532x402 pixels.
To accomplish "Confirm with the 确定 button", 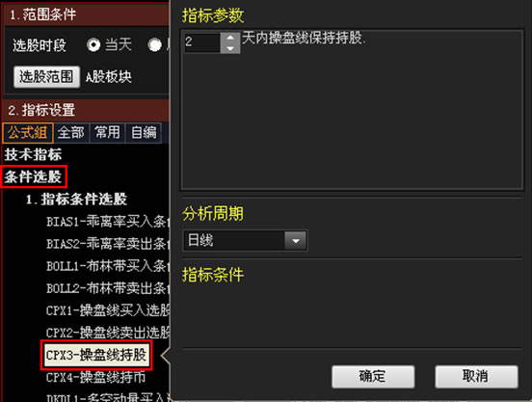I will pyautogui.click(x=373, y=376).
